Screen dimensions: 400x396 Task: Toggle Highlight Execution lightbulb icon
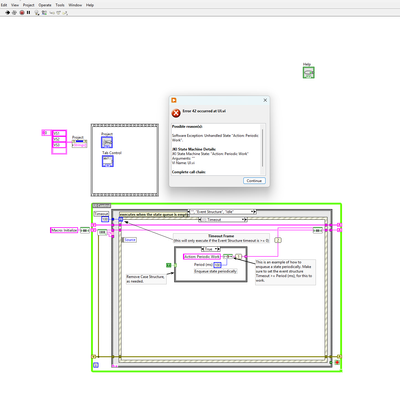point(37,13)
